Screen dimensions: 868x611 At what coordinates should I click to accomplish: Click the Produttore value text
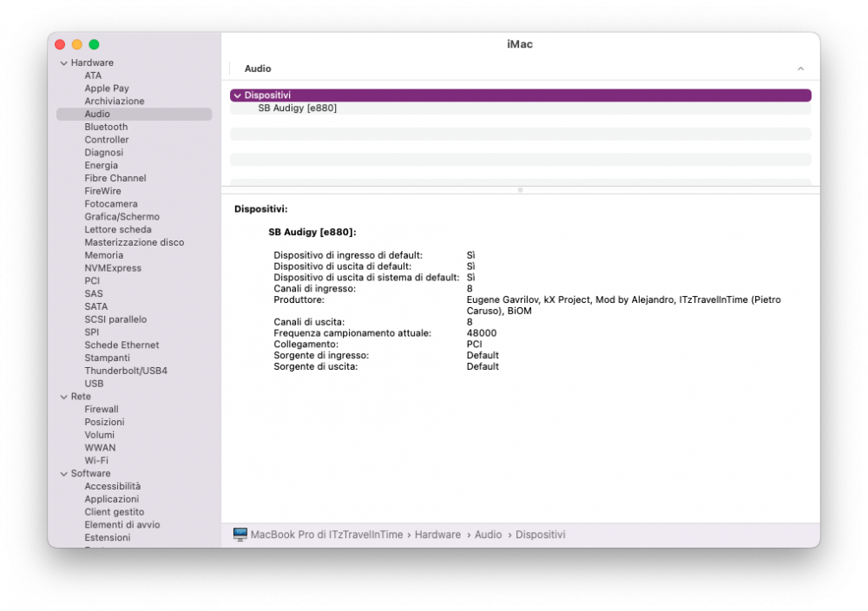point(624,305)
